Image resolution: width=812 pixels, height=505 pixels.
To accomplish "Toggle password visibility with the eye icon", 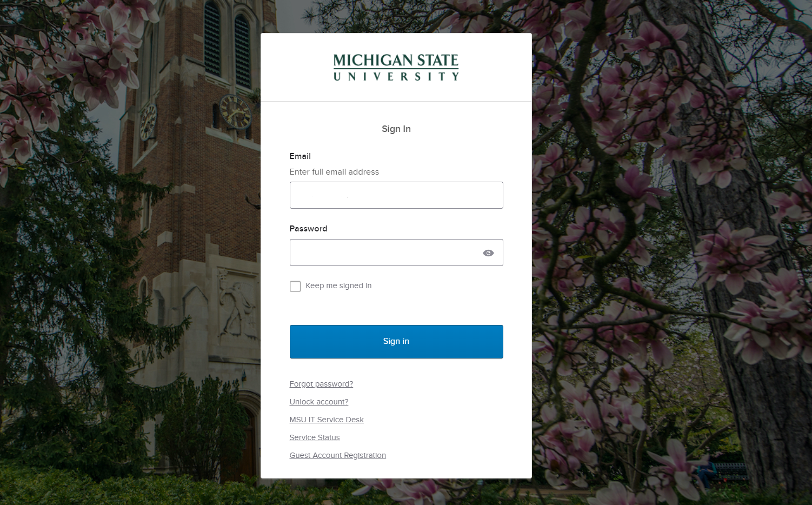I will (488, 252).
